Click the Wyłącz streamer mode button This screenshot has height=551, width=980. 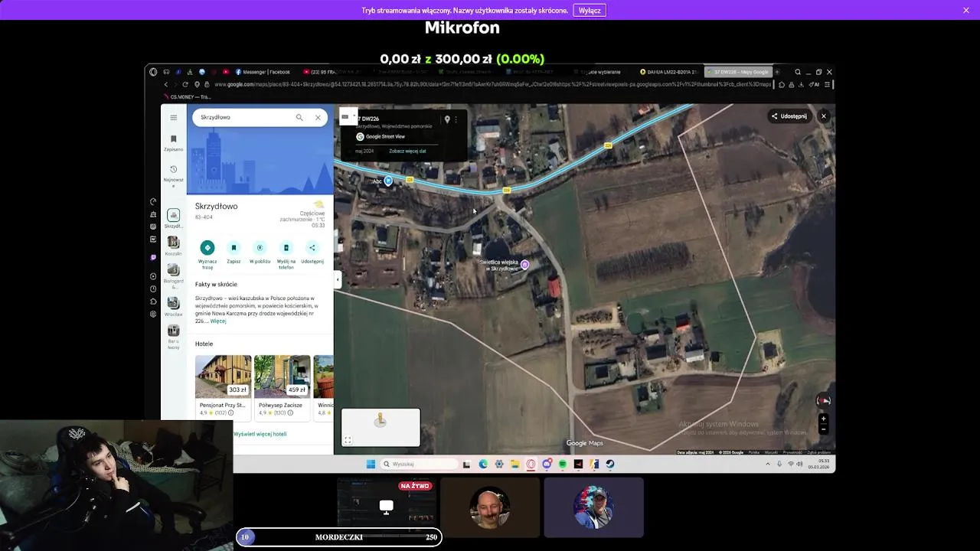click(x=590, y=10)
